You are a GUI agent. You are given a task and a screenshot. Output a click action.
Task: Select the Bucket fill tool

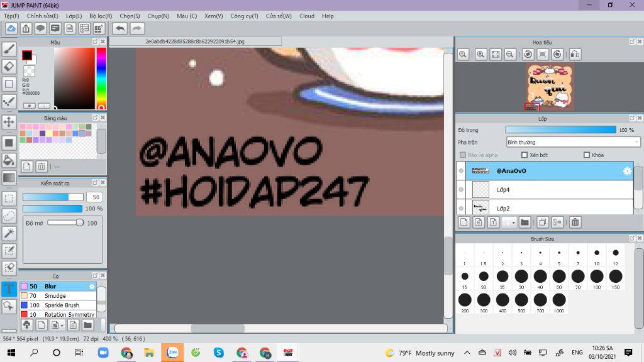tap(9, 160)
